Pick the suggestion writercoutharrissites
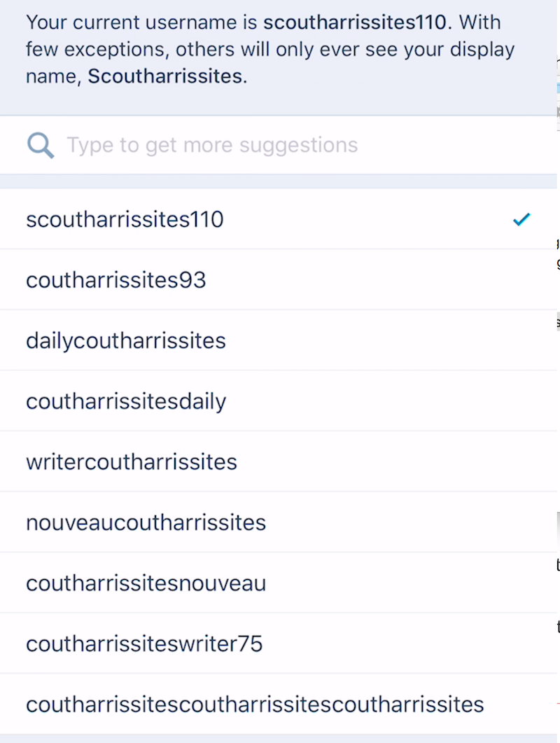Screen dimensions: 560x743 pyautogui.click(x=131, y=461)
